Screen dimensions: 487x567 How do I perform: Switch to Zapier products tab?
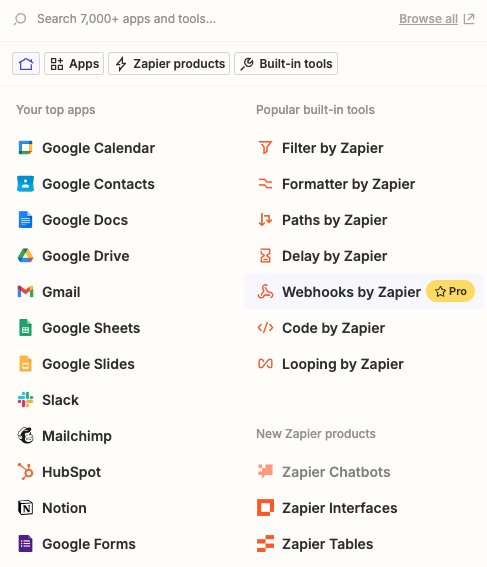pos(169,64)
